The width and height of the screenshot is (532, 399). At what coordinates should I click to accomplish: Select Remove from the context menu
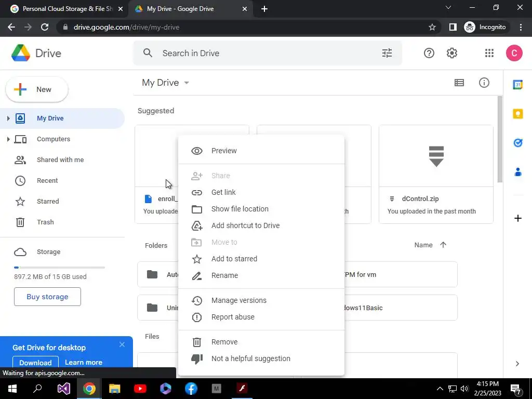pyautogui.click(x=261, y=342)
